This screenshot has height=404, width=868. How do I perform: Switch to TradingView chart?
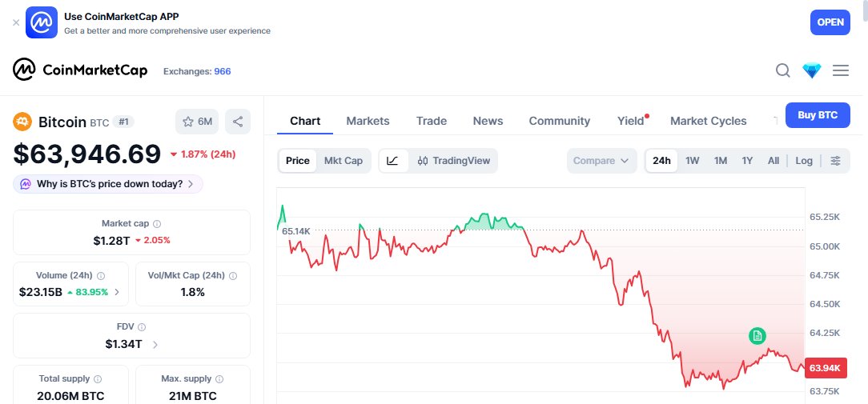(454, 161)
